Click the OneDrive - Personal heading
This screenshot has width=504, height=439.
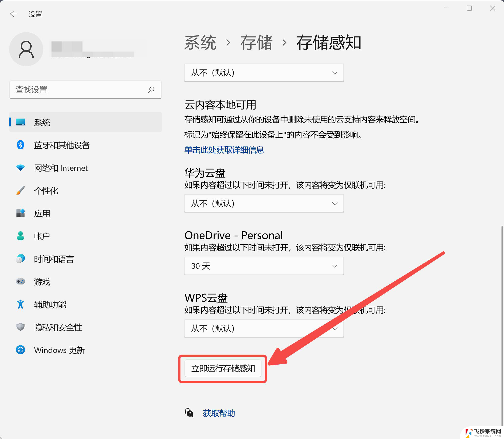[x=234, y=235]
